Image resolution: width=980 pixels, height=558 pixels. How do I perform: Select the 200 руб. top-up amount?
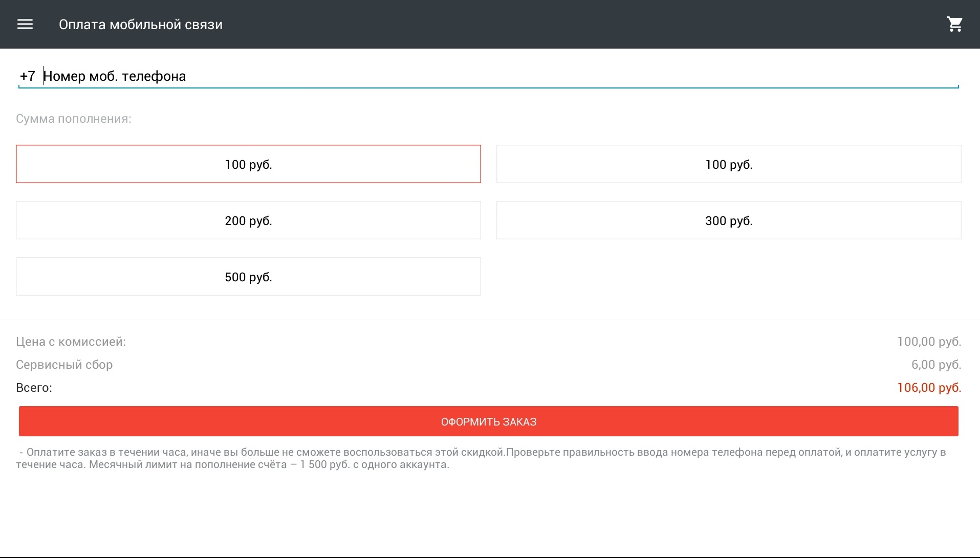pos(248,220)
